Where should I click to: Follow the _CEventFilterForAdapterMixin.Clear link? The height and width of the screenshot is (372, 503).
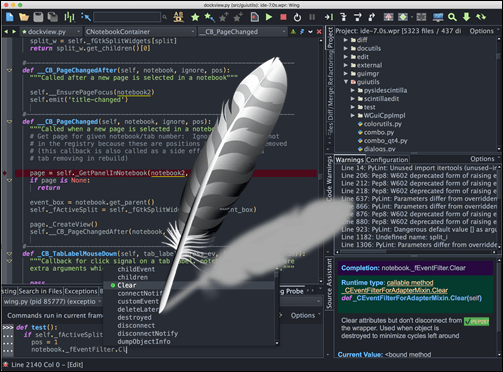pyautogui.click(x=396, y=290)
